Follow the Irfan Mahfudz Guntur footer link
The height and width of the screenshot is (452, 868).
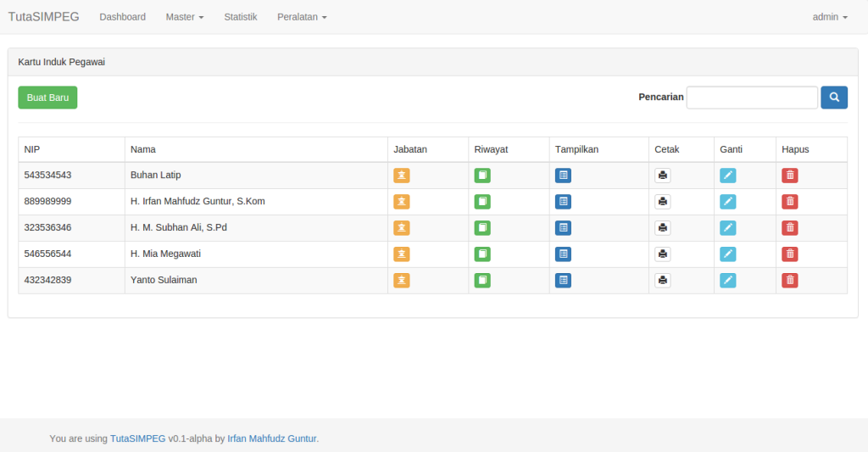[x=271, y=439]
